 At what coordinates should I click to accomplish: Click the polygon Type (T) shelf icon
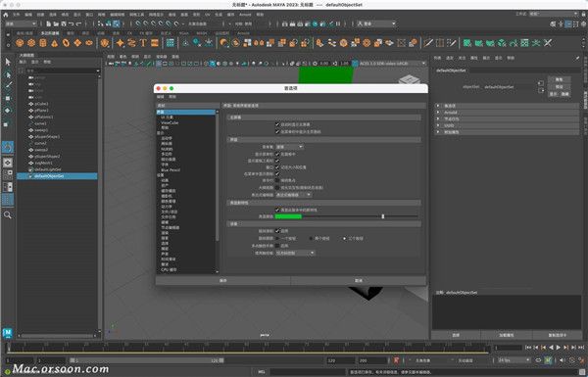(x=143, y=43)
